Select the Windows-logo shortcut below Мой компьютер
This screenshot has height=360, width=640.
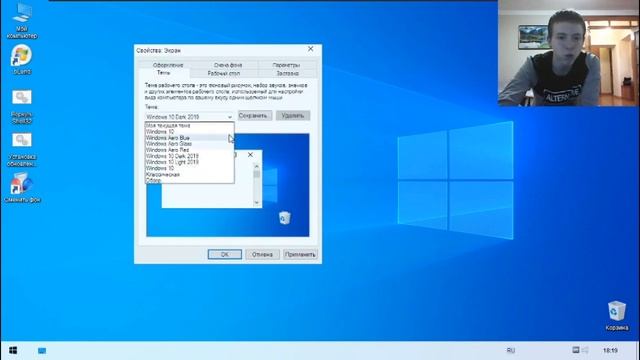point(22,60)
